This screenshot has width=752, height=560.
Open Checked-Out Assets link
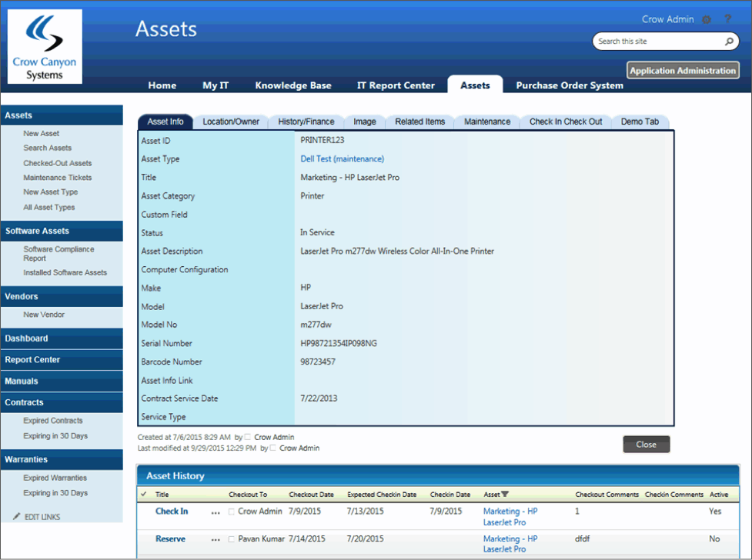pyautogui.click(x=58, y=163)
